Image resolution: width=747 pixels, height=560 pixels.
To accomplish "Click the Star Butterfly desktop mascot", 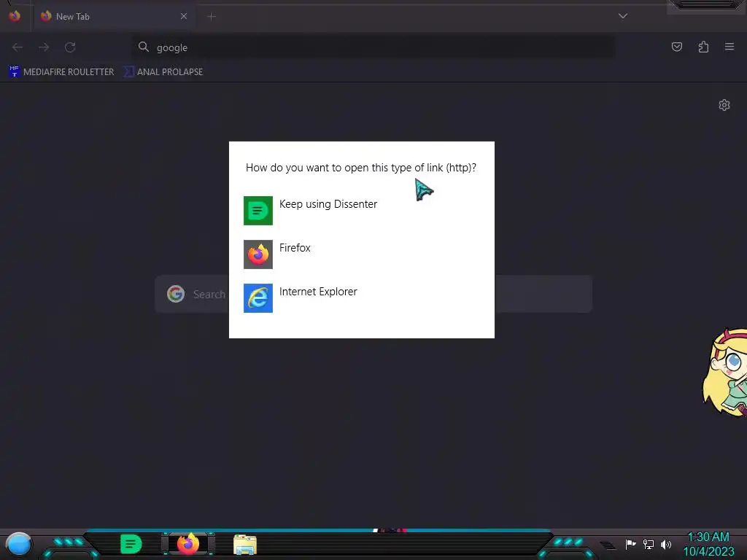I will pos(725,373).
